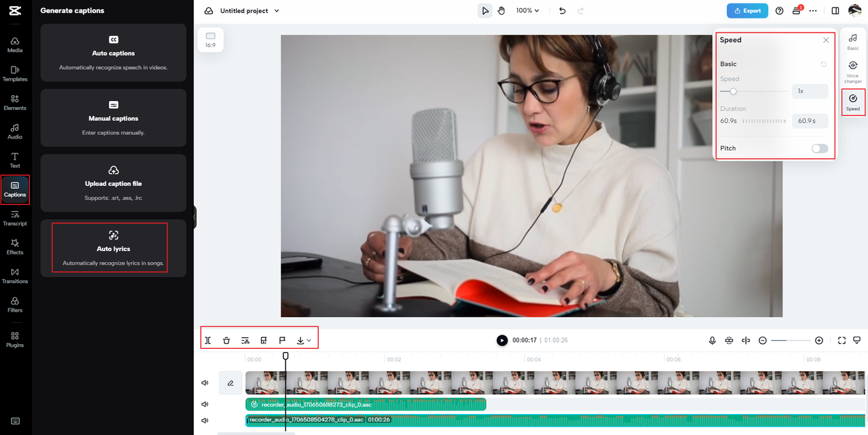Toggle the panel layout icon
This screenshot has width=868, height=435.
click(x=835, y=11)
